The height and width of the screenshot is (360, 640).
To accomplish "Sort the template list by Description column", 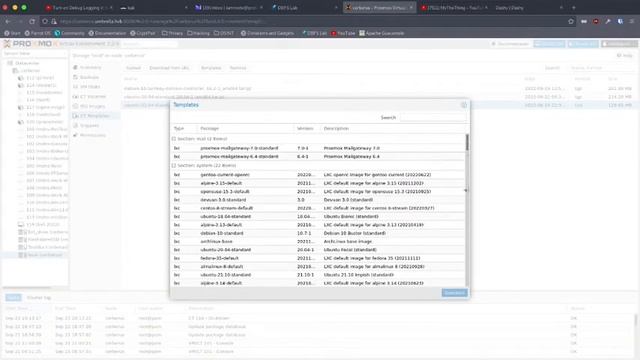I will coord(393,128).
